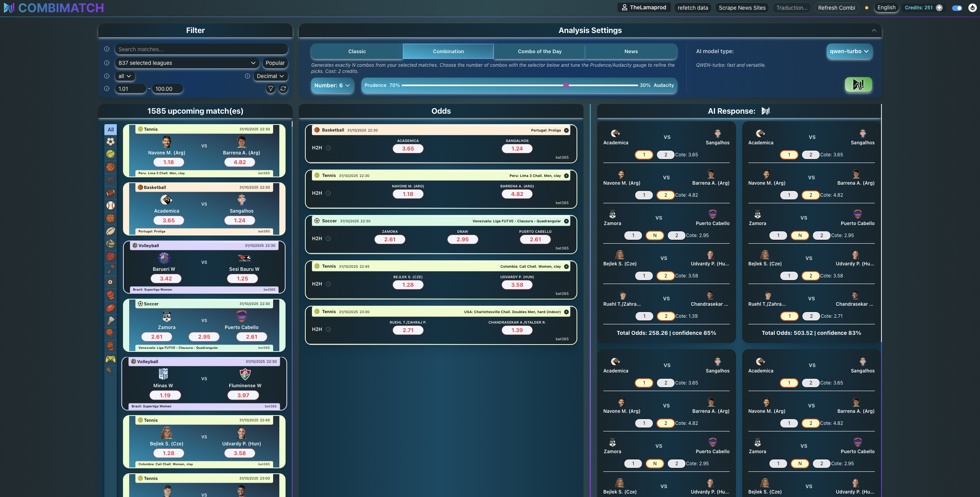Click the Prudence/Audacity slider handle
Viewport: 980px width, 497px height.
tap(566, 85)
